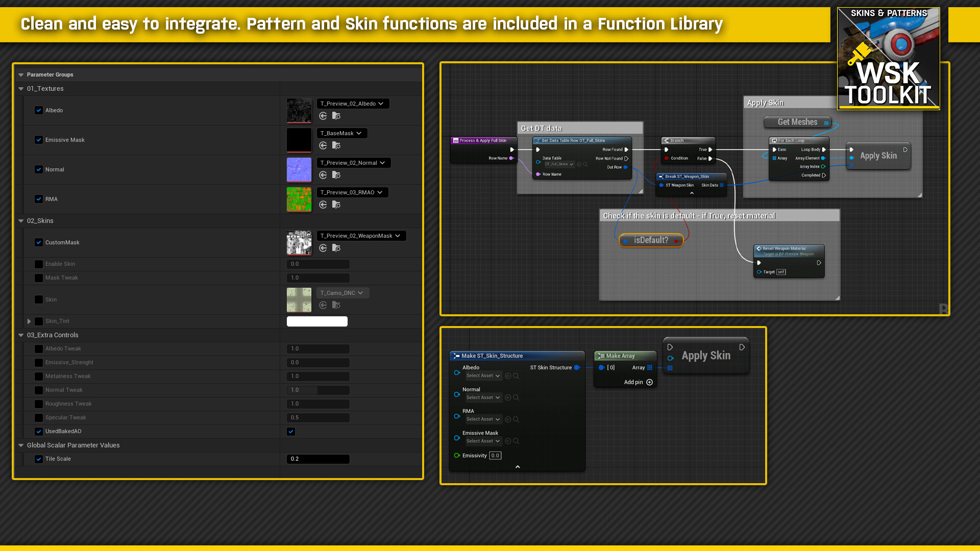Screen dimensions: 980x551
Task: Click browse-to-asset folder icon for RMA texture
Action: pos(336,205)
